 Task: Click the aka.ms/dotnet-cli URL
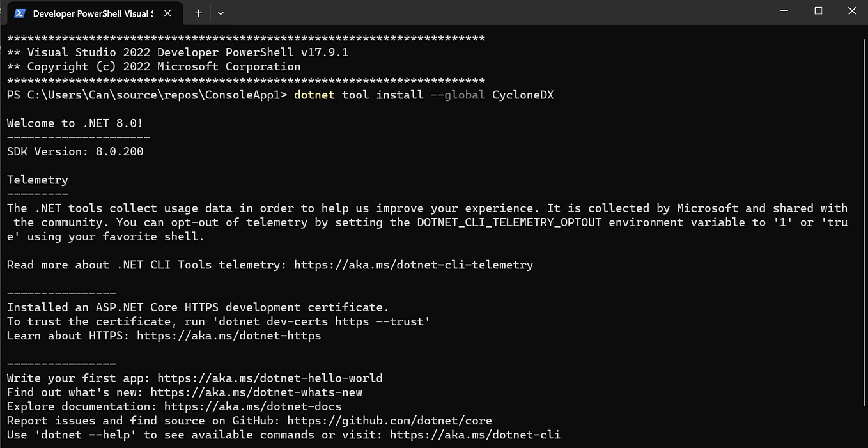tap(476, 435)
